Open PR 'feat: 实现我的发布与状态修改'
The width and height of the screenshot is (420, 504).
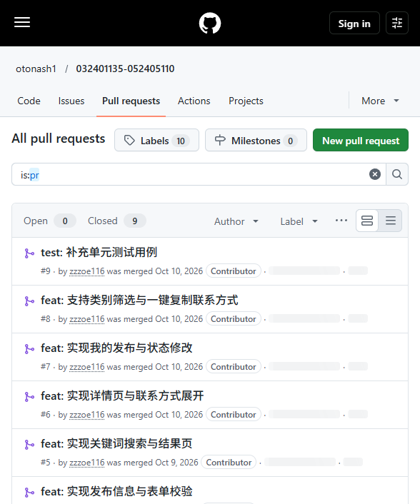(x=116, y=348)
